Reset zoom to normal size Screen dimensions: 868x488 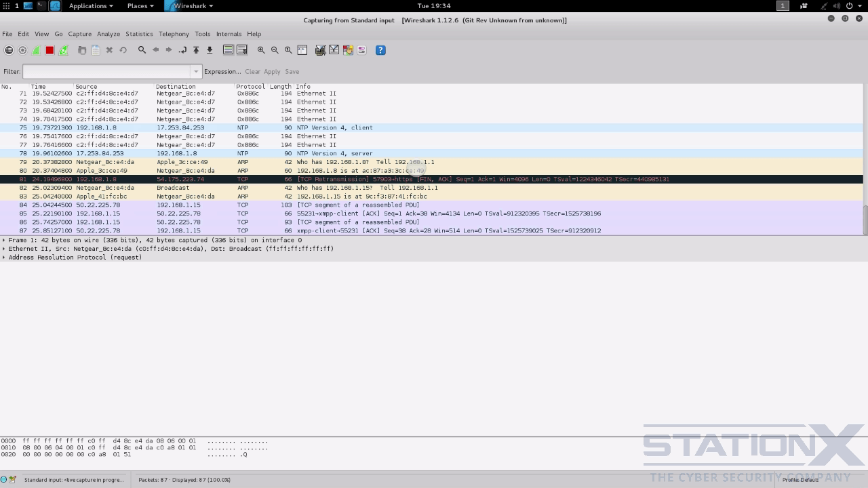coord(288,50)
